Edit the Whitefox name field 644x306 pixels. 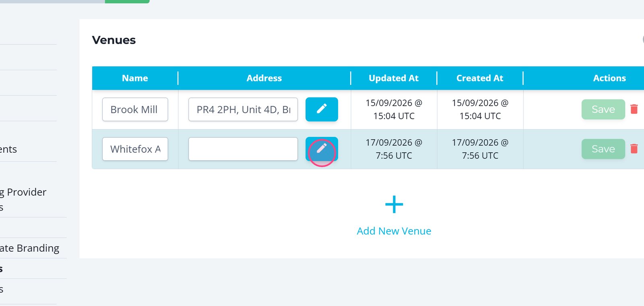pos(135,149)
